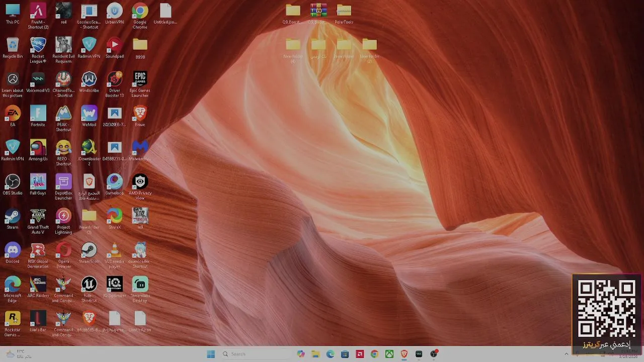Show hidden system tray icons
Image resolution: width=644 pixels, height=362 pixels.
(x=566, y=354)
